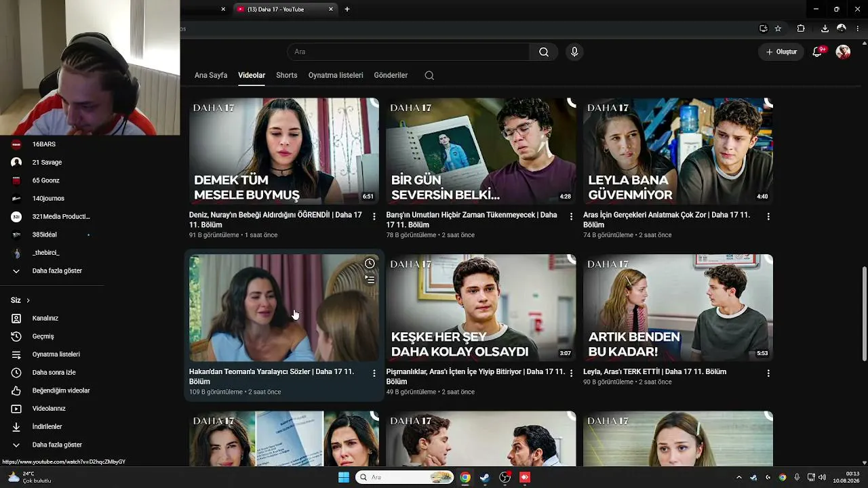Open options for 'Pişmanlıklar, Aras'ı' video
This screenshot has width=868, height=488.
click(571, 373)
